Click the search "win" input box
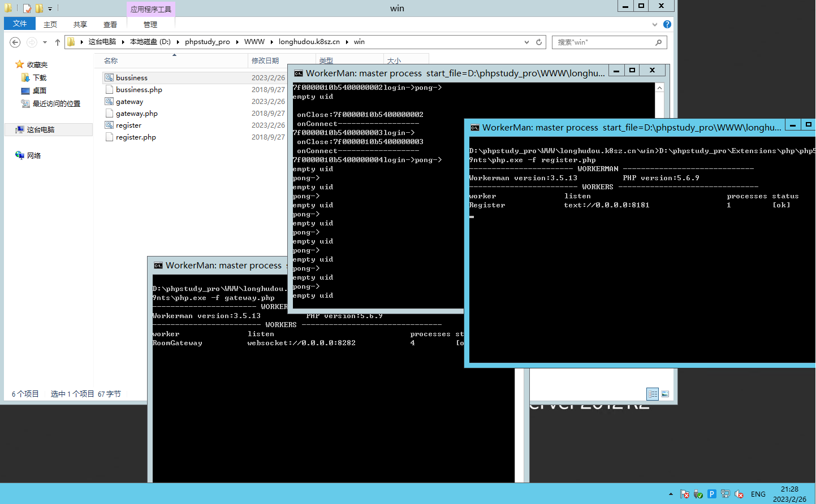The image size is (816, 504). click(604, 42)
